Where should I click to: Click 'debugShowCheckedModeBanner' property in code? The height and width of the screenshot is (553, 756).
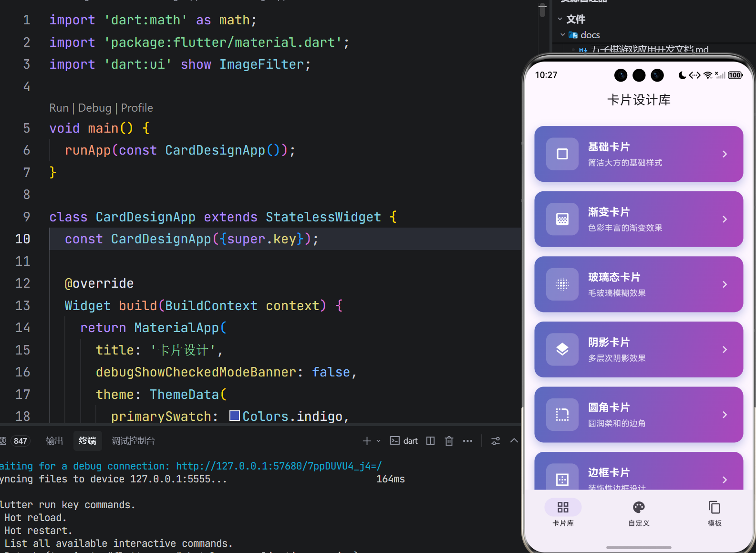click(x=196, y=372)
